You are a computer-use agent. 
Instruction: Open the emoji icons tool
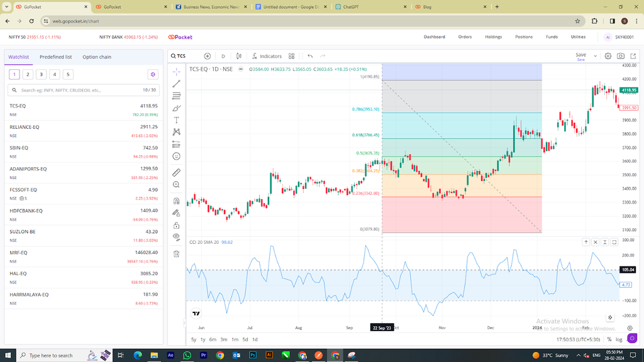(176, 156)
